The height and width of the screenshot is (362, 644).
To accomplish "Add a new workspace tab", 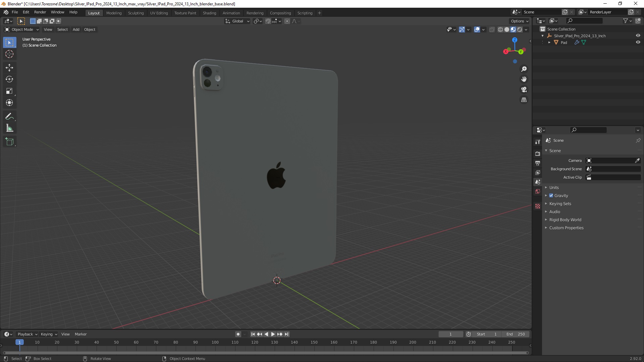I will click(319, 13).
